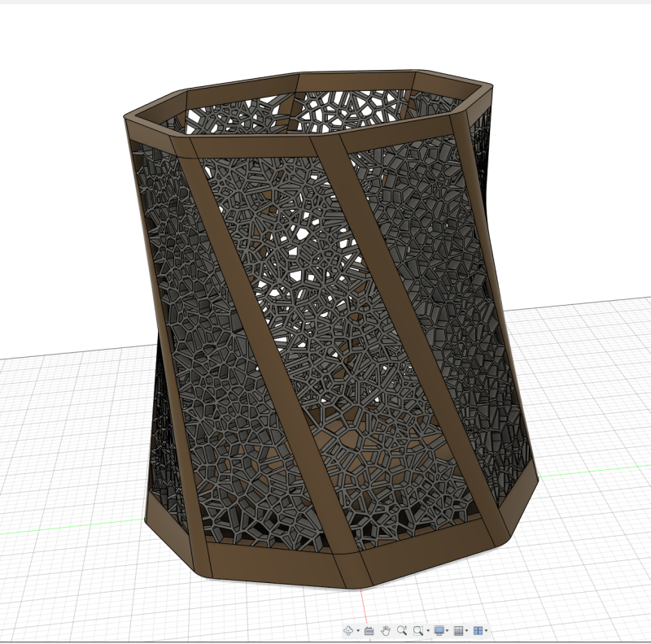Screen dimensions: 651x644
Task: Open Display Settings monitor icon
Action: click(439, 631)
